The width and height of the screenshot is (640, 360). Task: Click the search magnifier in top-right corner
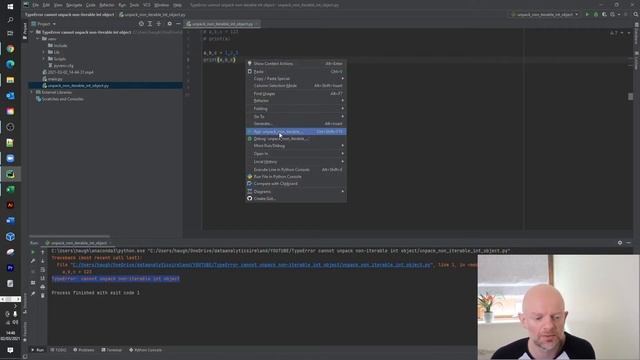tap(636, 14)
